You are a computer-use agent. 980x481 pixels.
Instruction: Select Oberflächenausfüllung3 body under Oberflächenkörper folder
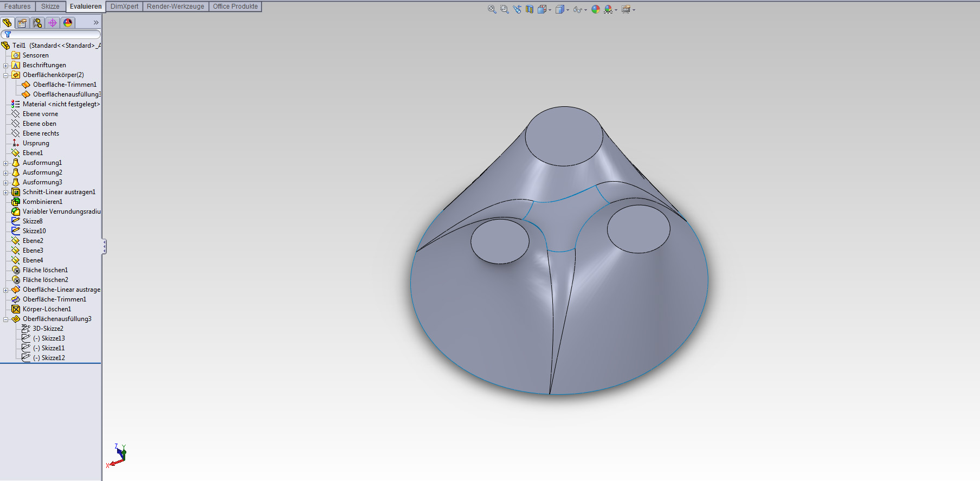(x=67, y=94)
